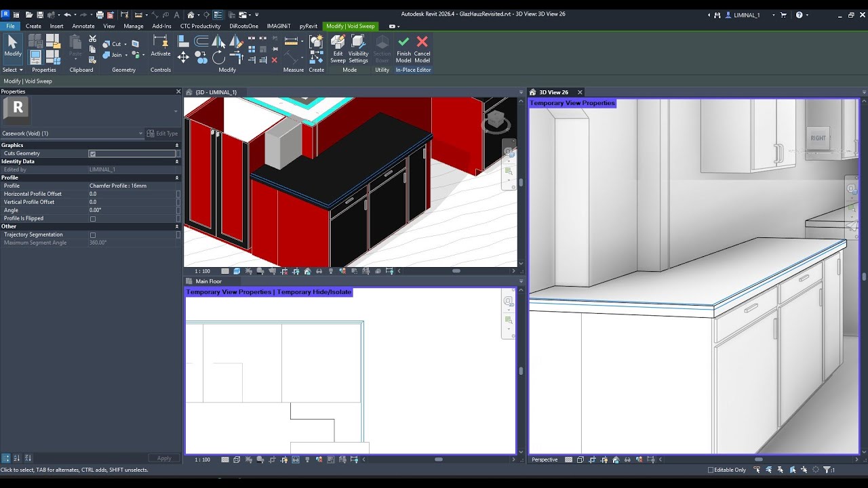
Task: Click the Apply button in Properties
Action: pos(164,458)
